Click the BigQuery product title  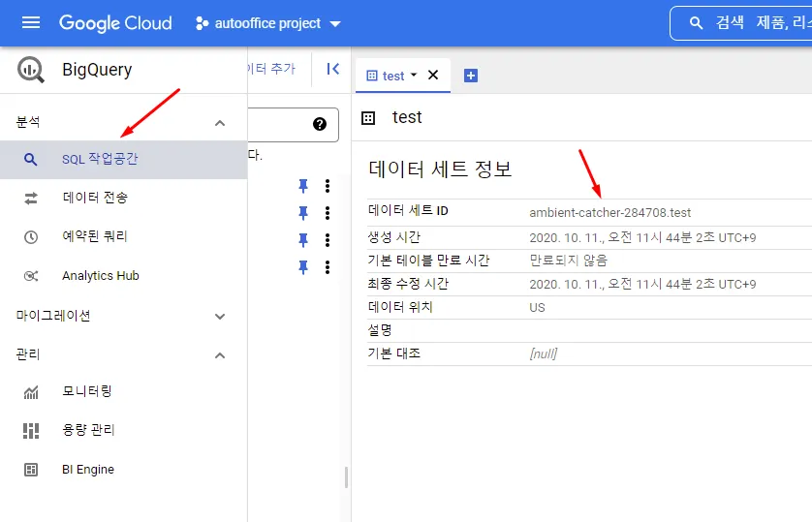click(x=97, y=70)
